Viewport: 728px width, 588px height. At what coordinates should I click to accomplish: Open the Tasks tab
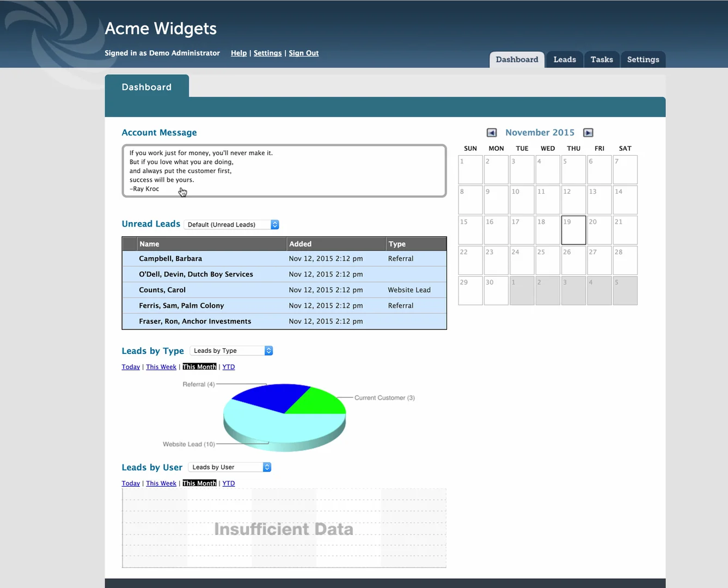(602, 59)
